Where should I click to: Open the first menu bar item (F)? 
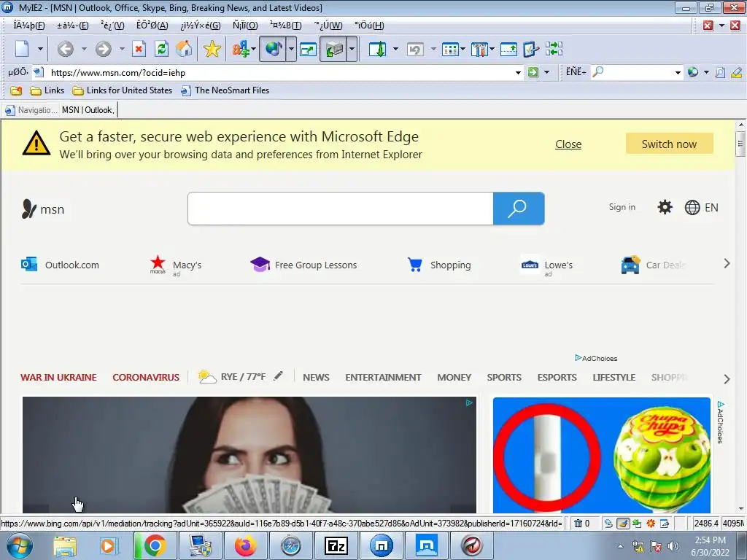click(x=28, y=26)
